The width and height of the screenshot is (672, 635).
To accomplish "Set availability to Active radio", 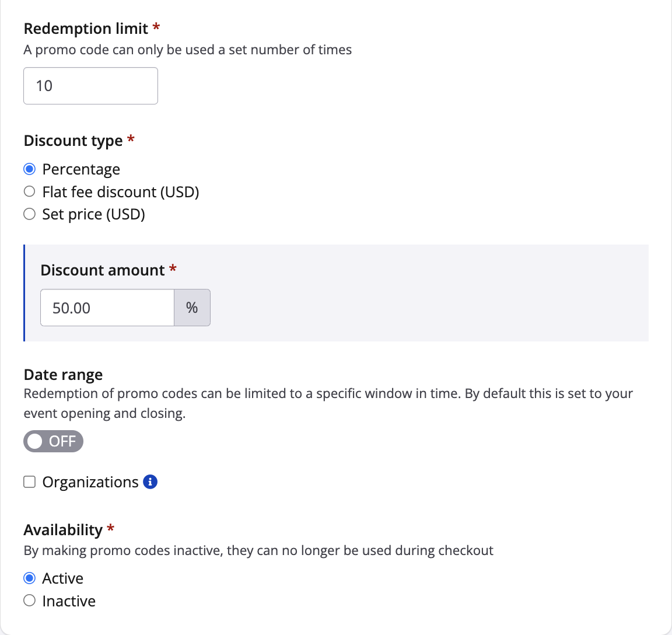I will coord(30,578).
